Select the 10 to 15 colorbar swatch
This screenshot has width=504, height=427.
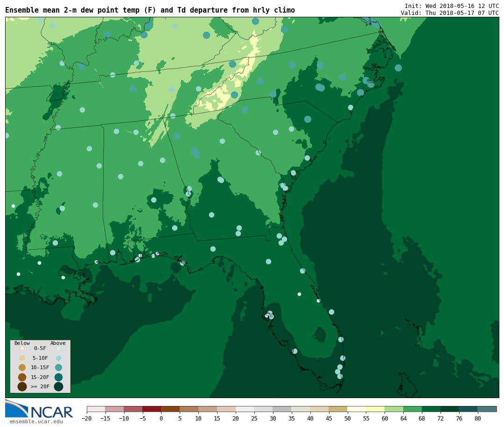[x=208, y=409]
